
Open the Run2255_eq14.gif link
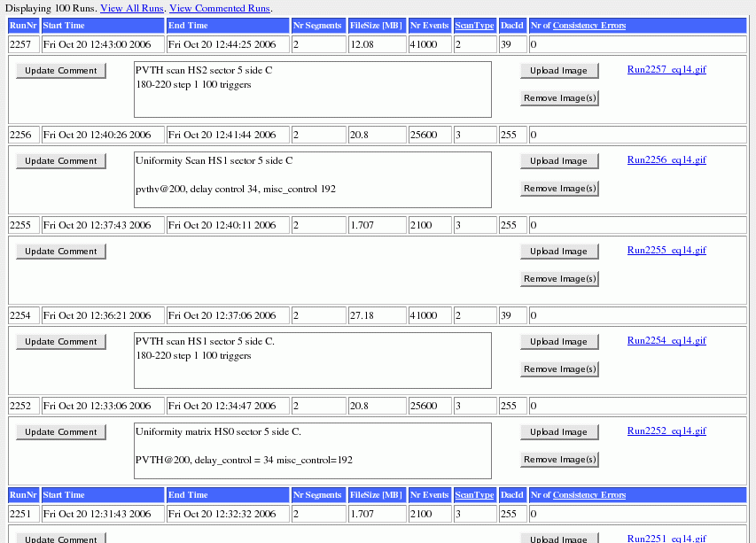click(x=666, y=250)
